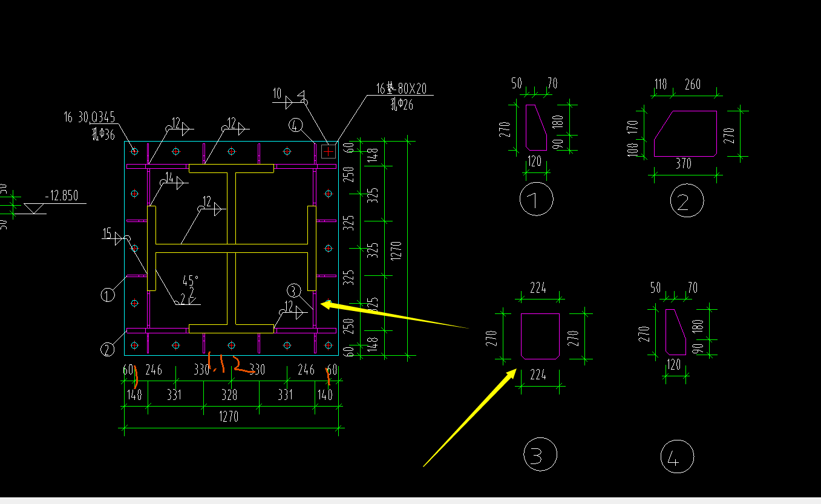
Task: Pick the magenta stiffener outline above circled 4
Action: (676, 332)
